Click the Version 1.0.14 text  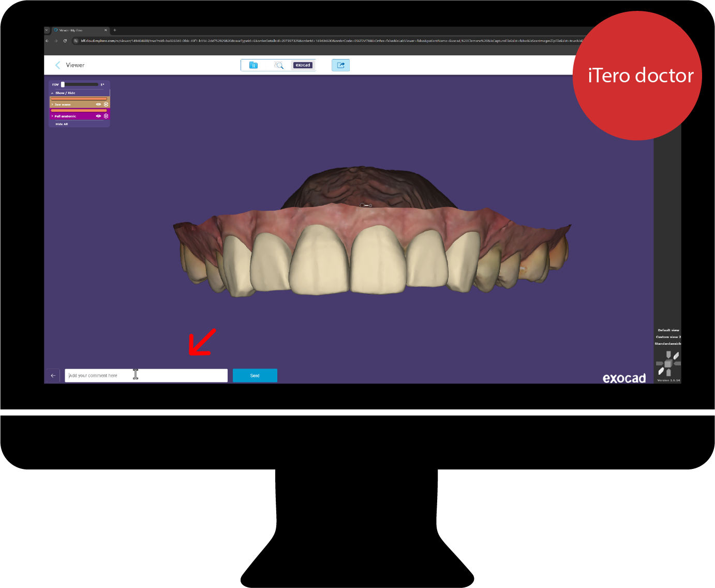668,380
